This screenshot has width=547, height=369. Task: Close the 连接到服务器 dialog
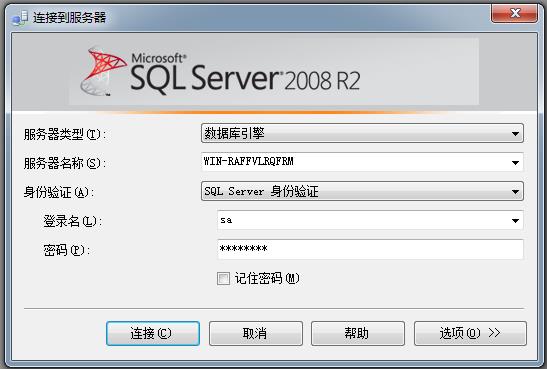[514, 13]
